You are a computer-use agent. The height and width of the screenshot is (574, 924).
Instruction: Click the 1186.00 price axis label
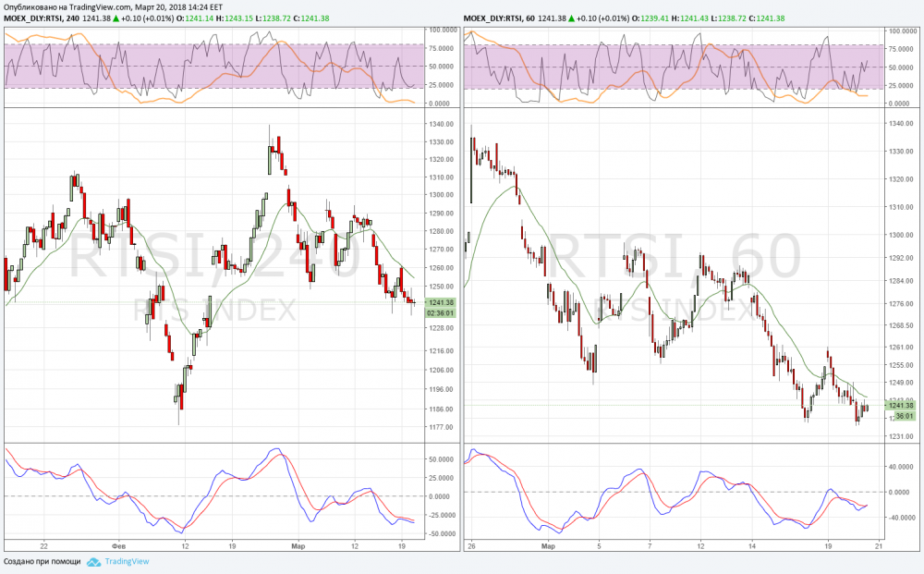coord(442,409)
